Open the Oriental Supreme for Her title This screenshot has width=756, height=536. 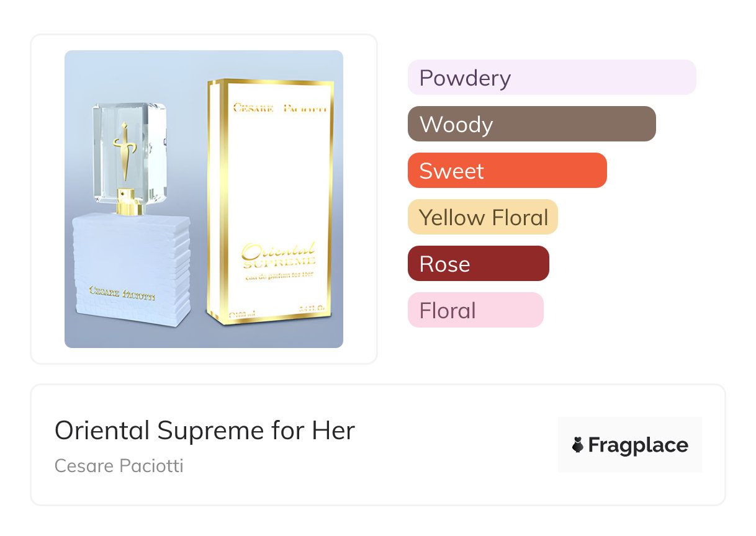click(205, 431)
